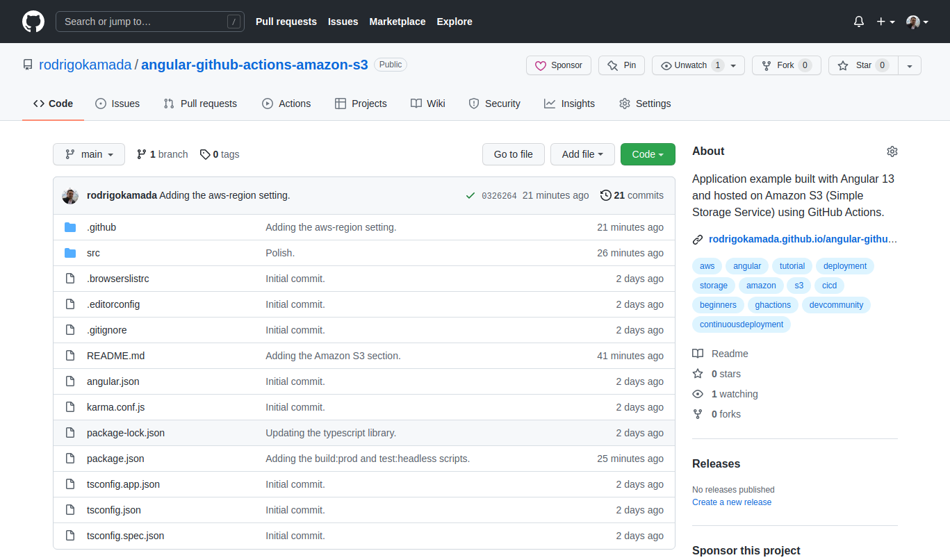Click the repository book icon beside rodrigokamada
The height and width of the screenshot is (560, 950).
coord(28,64)
